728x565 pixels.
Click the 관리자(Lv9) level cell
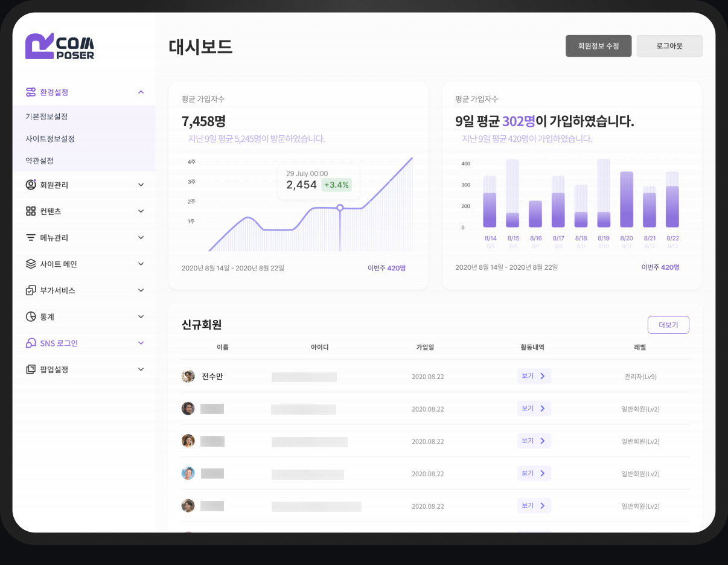(640, 377)
